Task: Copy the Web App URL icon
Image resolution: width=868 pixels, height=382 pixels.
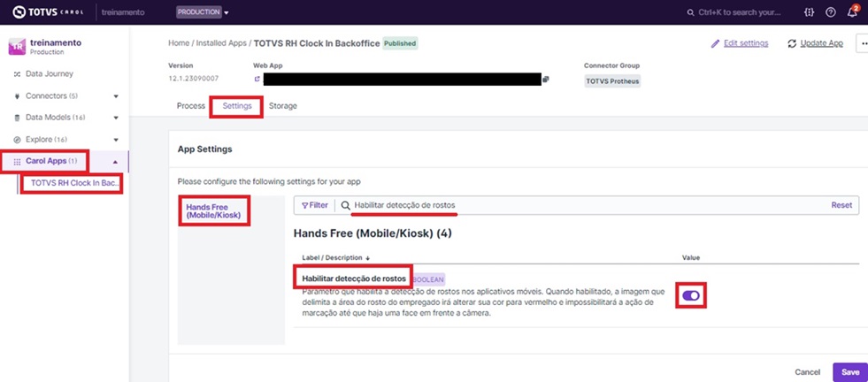Action: coord(546,80)
